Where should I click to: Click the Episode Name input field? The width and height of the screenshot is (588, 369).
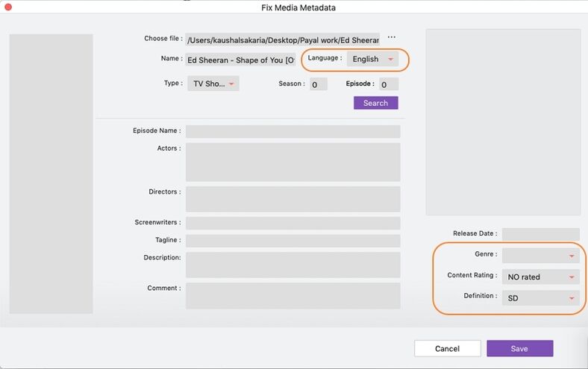pos(293,131)
